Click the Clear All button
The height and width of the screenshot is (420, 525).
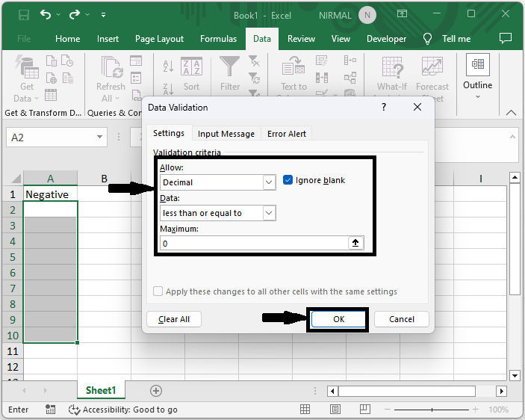pos(174,319)
